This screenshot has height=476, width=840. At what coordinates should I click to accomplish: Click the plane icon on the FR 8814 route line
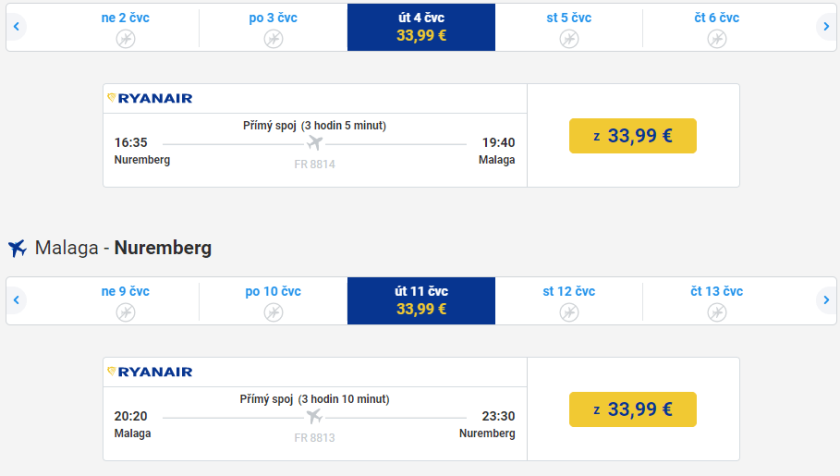click(315, 144)
